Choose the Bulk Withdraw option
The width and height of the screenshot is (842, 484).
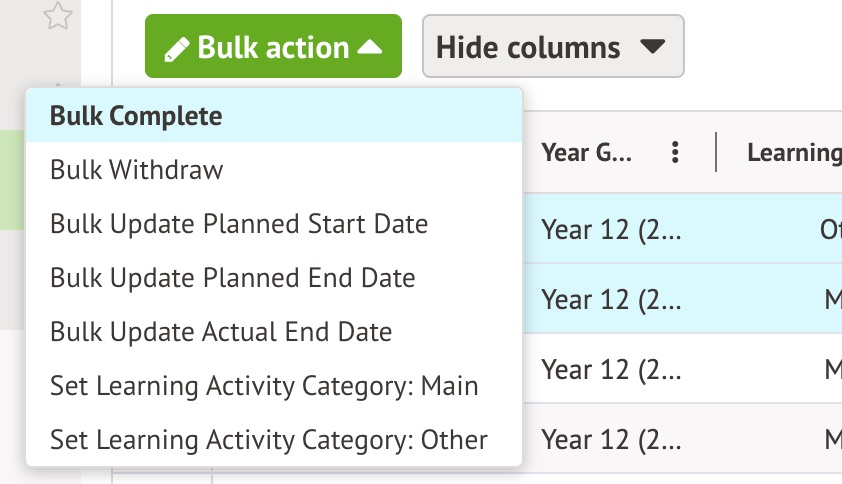coord(137,170)
